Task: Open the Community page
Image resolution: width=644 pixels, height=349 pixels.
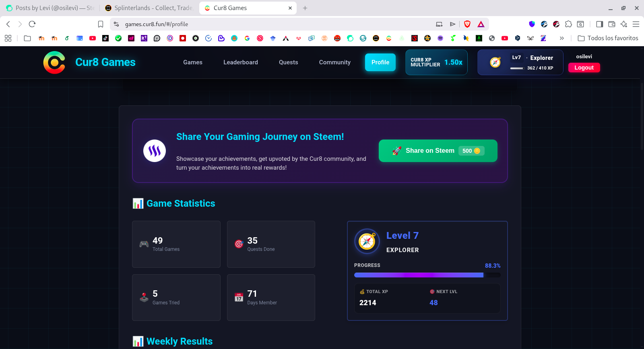Action: pyautogui.click(x=335, y=62)
